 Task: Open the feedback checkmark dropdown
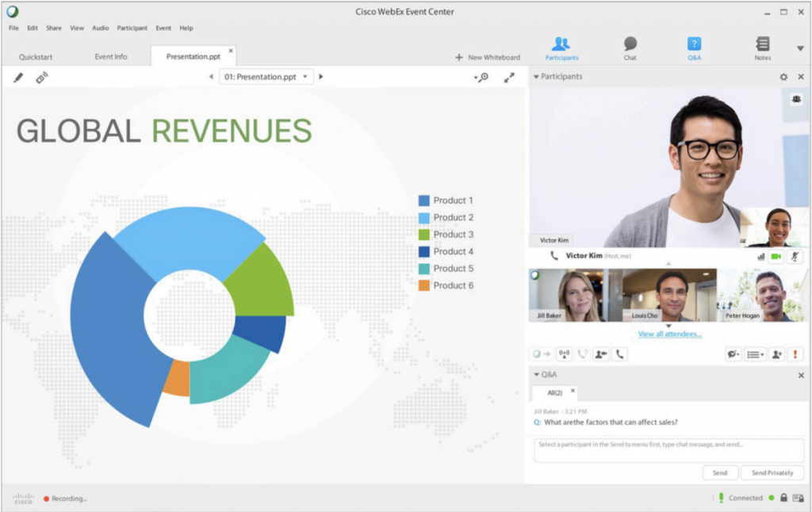(733, 354)
